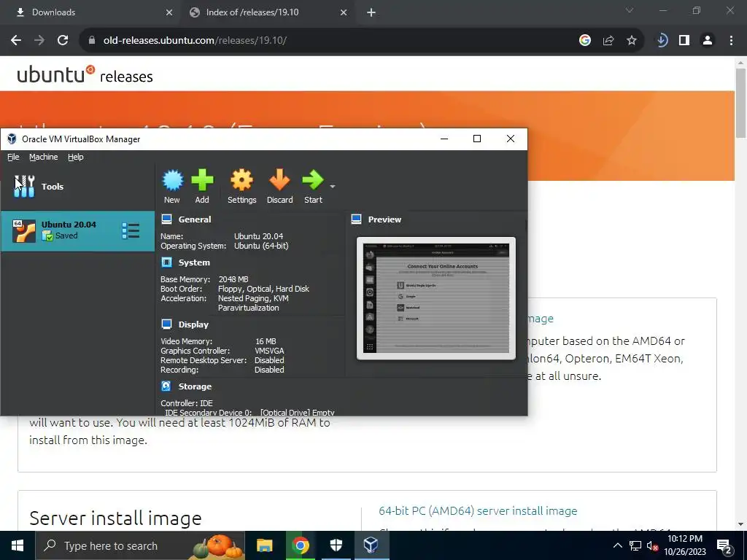Image resolution: width=747 pixels, height=560 pixels.
Task: Click the ubuntu releases logo
Action: [85, 75]
